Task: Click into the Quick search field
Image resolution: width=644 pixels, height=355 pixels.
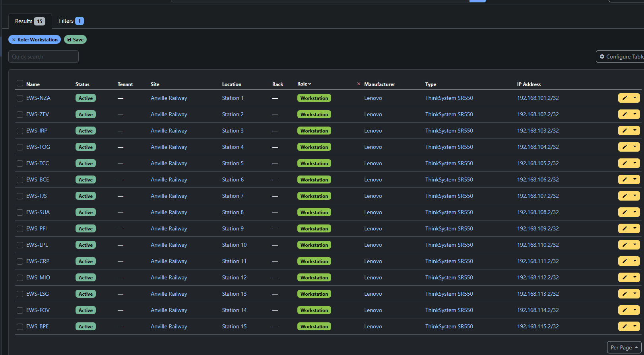Action: pyautogui.click(x=43, y=57)
